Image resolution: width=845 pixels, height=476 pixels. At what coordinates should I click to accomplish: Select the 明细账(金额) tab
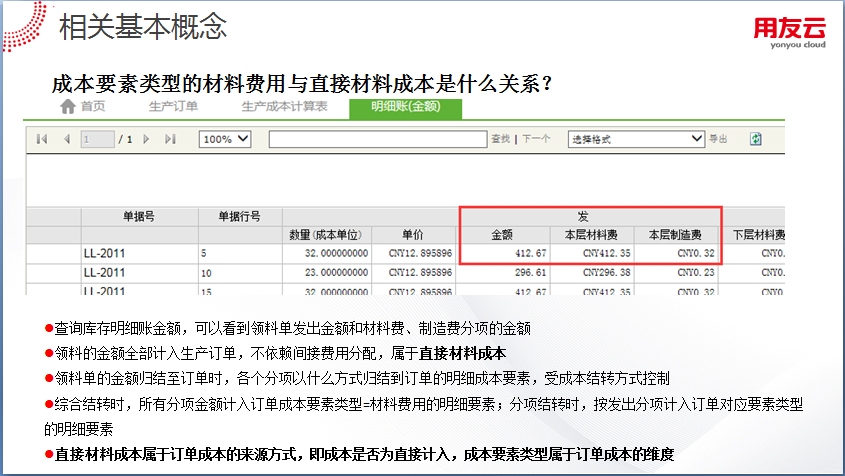(x=405, y=106)
